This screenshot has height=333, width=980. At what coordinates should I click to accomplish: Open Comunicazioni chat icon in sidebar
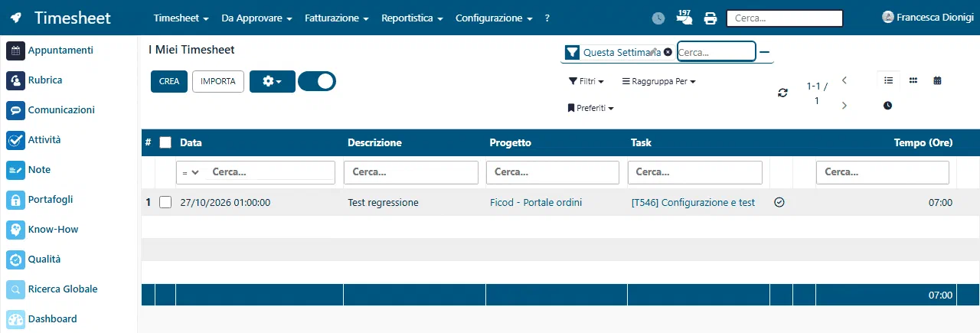tap(16, 110)
